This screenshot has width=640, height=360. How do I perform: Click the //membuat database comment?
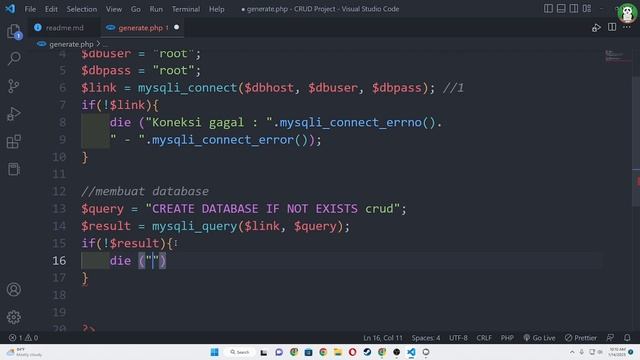pyautogui.click(x=145, y=191)
